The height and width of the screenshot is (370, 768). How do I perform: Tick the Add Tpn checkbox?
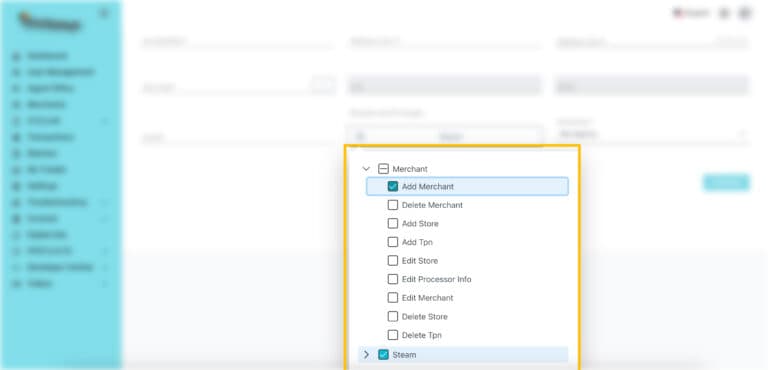click(x=393, y=242)
